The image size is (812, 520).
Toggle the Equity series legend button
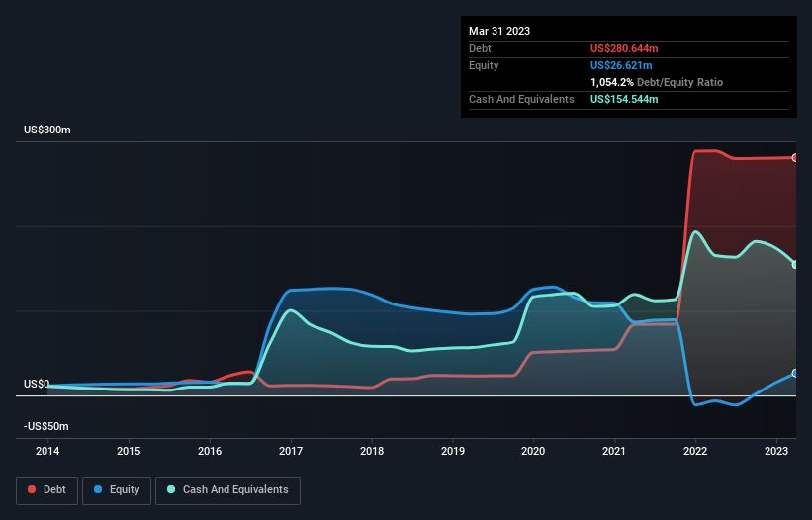[x=117, y=490]
